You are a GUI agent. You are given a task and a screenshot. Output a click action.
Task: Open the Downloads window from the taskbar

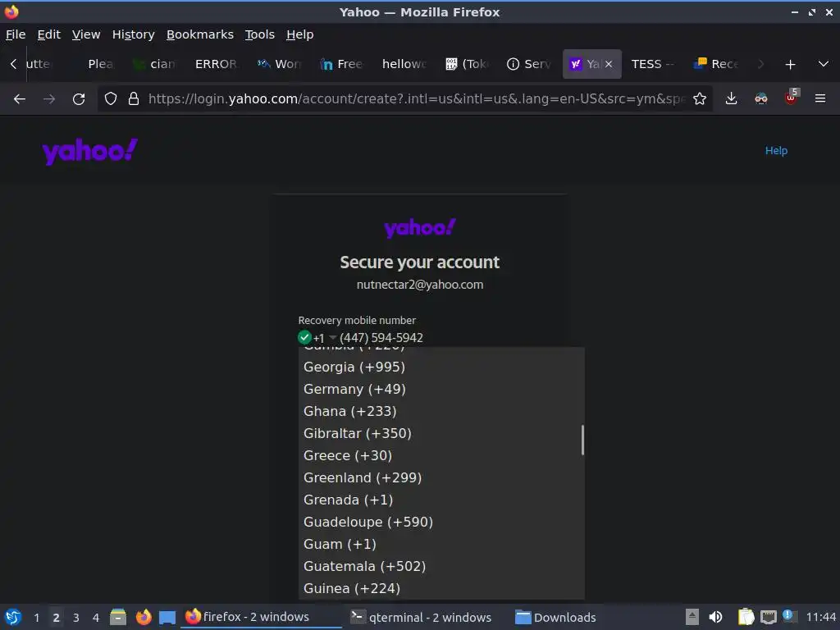pos(555,617)
